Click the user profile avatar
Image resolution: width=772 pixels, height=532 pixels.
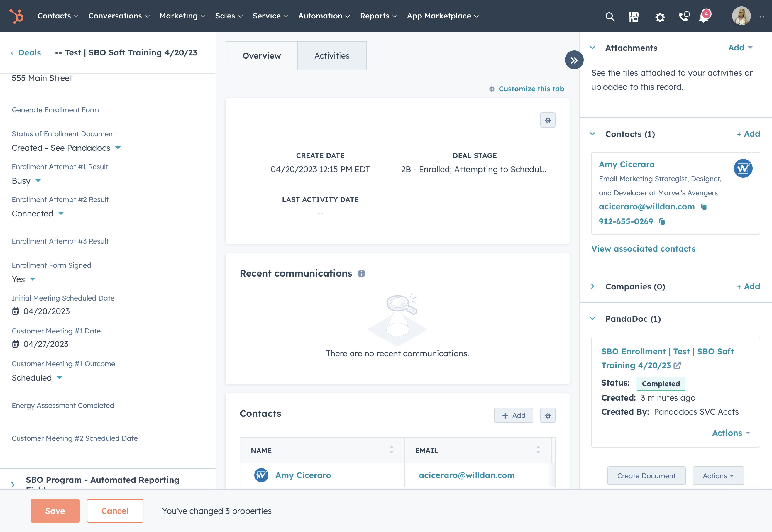coord(741,16)
